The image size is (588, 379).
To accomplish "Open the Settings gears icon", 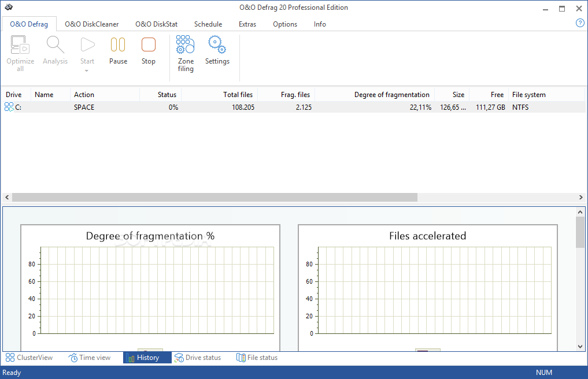I will click(217, 44).
